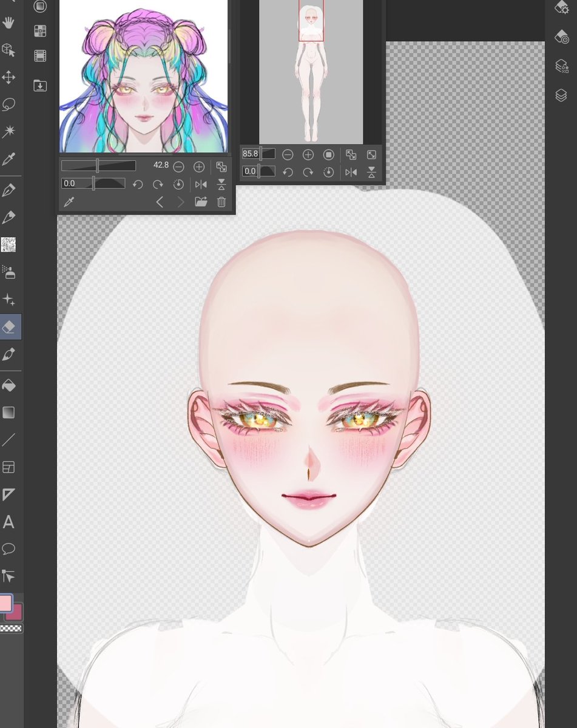Viewport: 577px width, 728px height.
Task: Select the Lasso selection tool
Action: tap(8, 104)
